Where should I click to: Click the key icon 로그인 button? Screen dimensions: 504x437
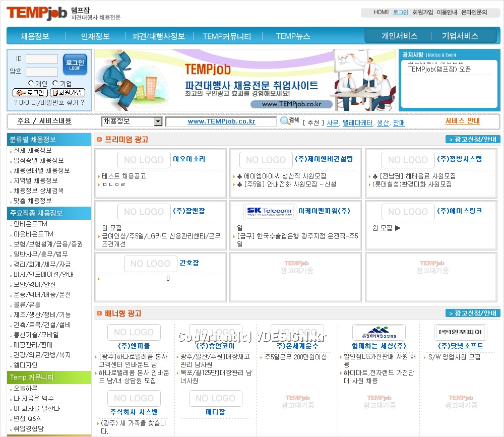[30, 93]
